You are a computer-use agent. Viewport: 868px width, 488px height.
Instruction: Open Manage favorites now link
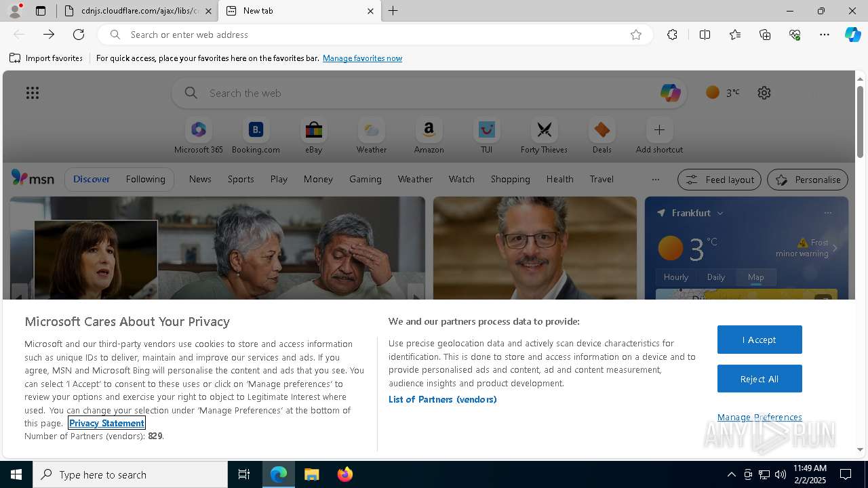point(362,58)
